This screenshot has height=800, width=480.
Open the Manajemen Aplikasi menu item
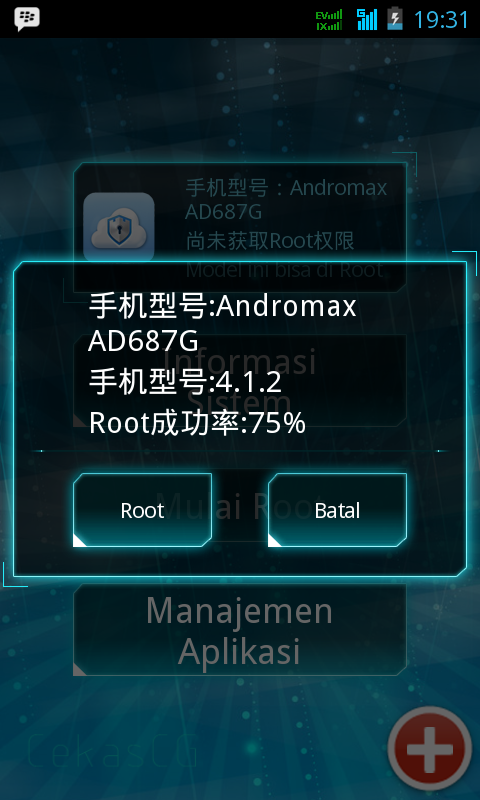tap(240, 630)
